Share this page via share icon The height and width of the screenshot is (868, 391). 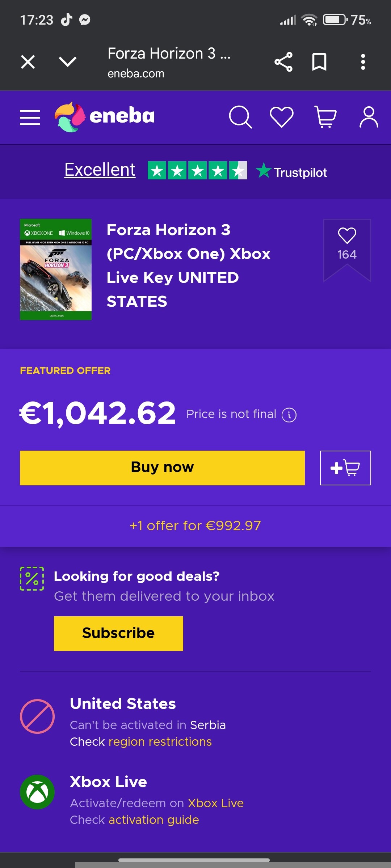(x=283, y=62)
